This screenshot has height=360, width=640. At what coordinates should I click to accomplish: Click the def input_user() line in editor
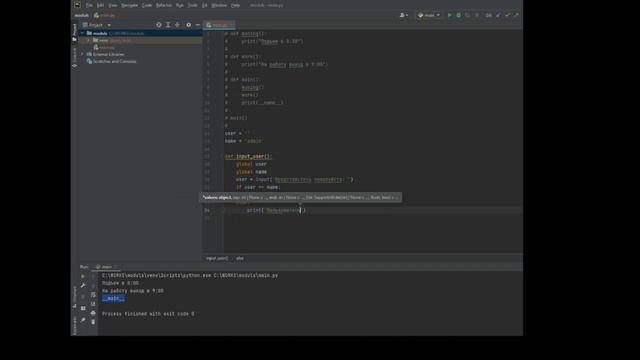248,156
